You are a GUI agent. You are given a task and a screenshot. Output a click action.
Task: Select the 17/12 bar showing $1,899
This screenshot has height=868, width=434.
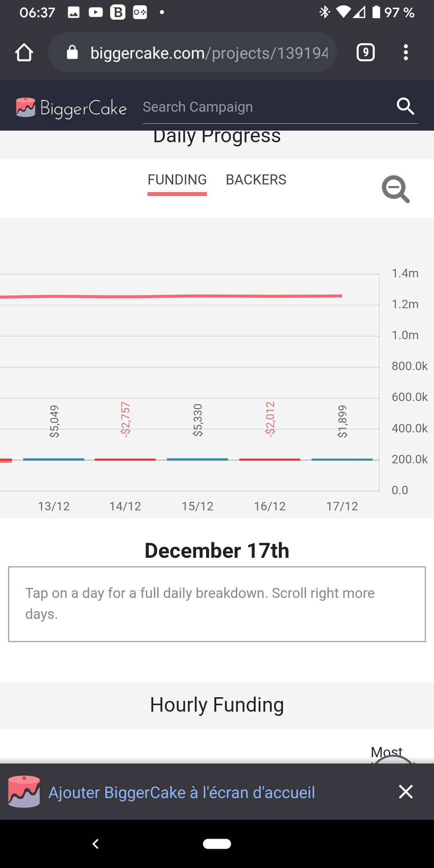pyautogui.click(x=342, y=459)
